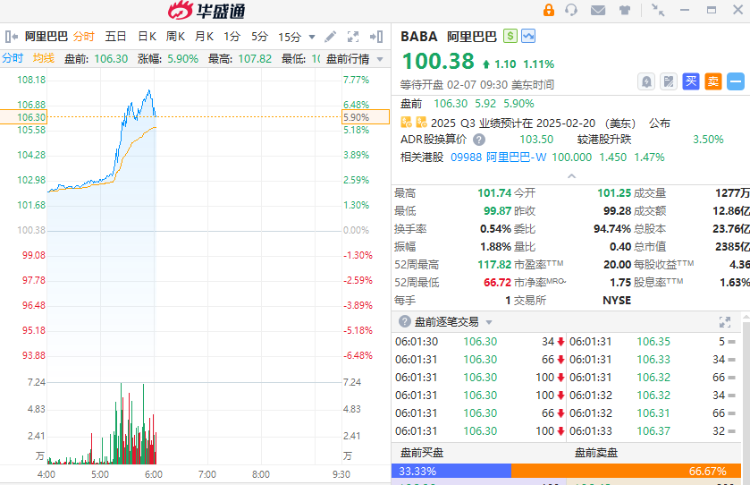This screenshot has height=485, width=750.
Task: Expand chart to fullscreen icon
Action: coord(353,36)
